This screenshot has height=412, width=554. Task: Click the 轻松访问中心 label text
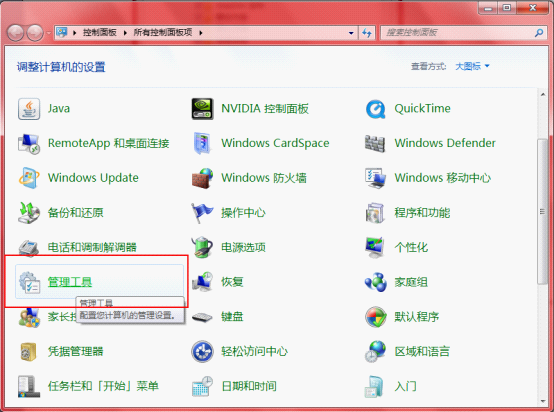[x=254, y=352]
